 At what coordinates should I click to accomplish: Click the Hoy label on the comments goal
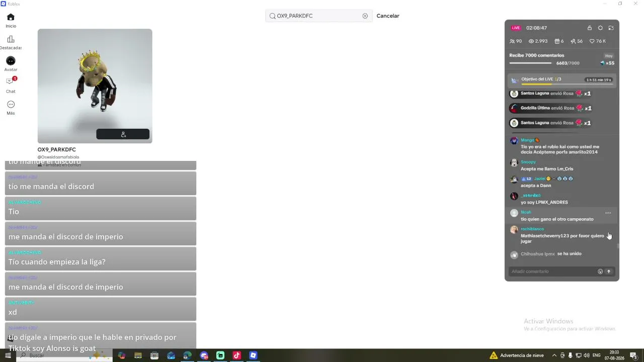(609, 56)
